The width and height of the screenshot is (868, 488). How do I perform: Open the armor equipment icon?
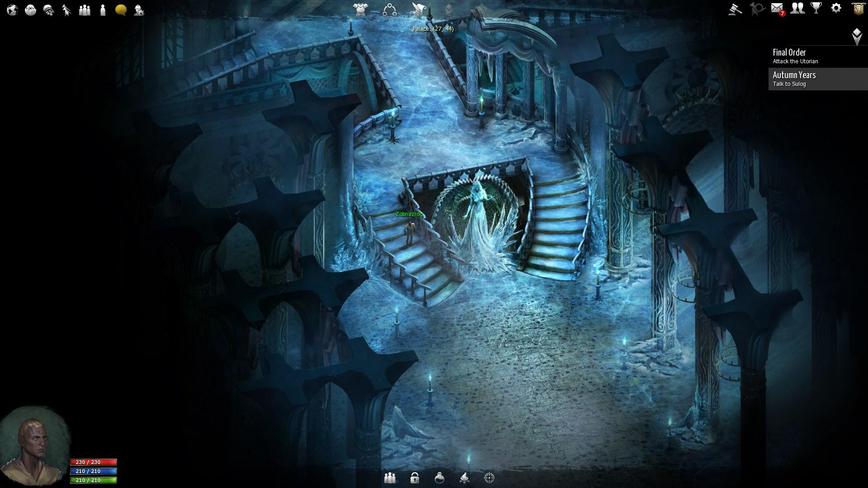click(360, 9)
